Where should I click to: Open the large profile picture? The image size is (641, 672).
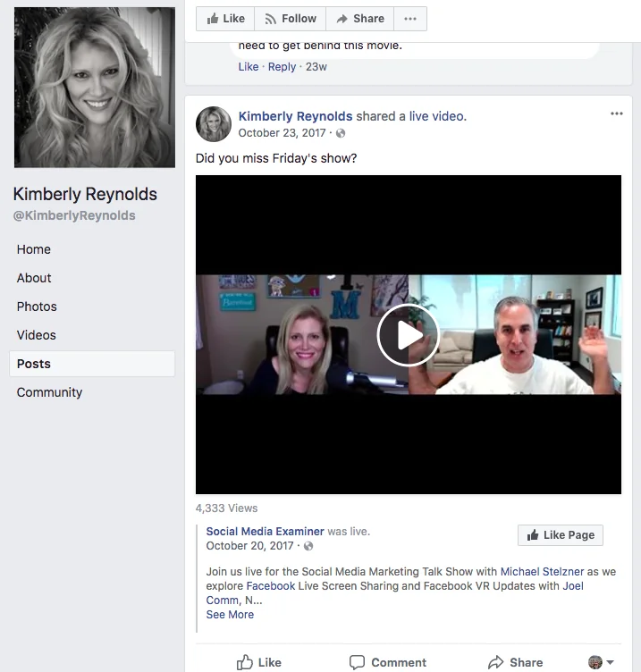tap(95, 88)
